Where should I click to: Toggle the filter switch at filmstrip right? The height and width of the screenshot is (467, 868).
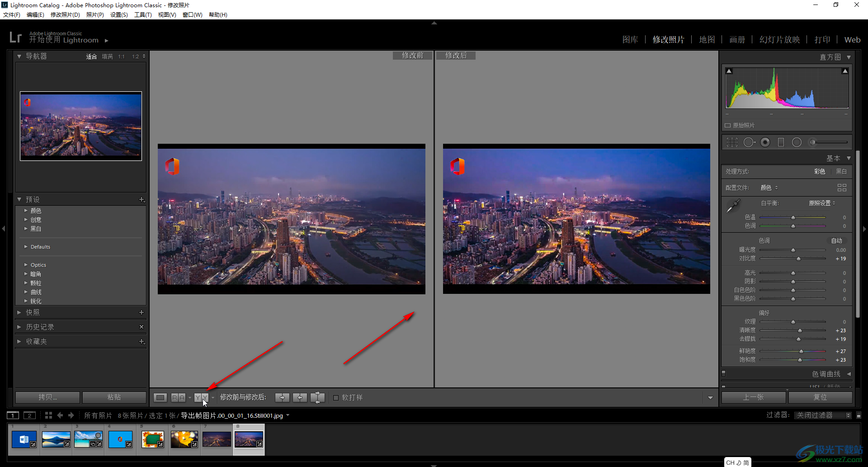[x=859, y=415]
